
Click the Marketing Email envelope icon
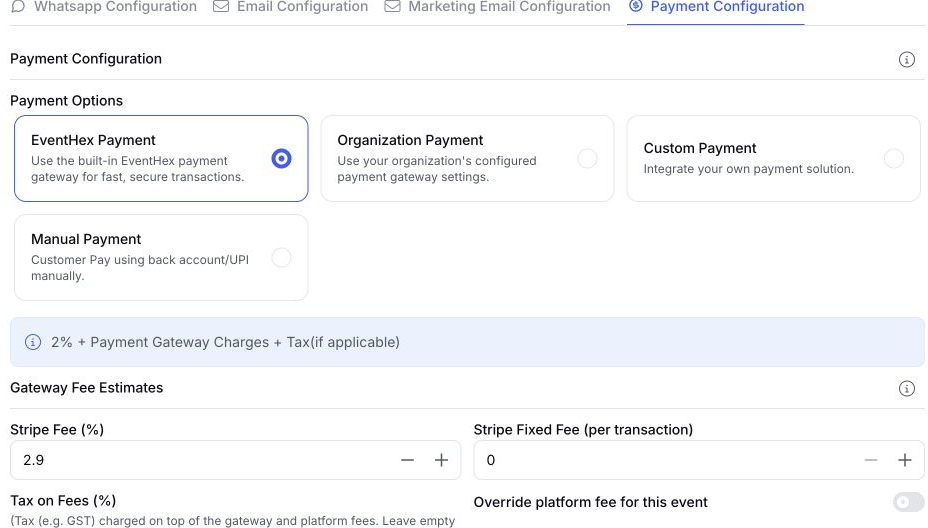[392, 7]
